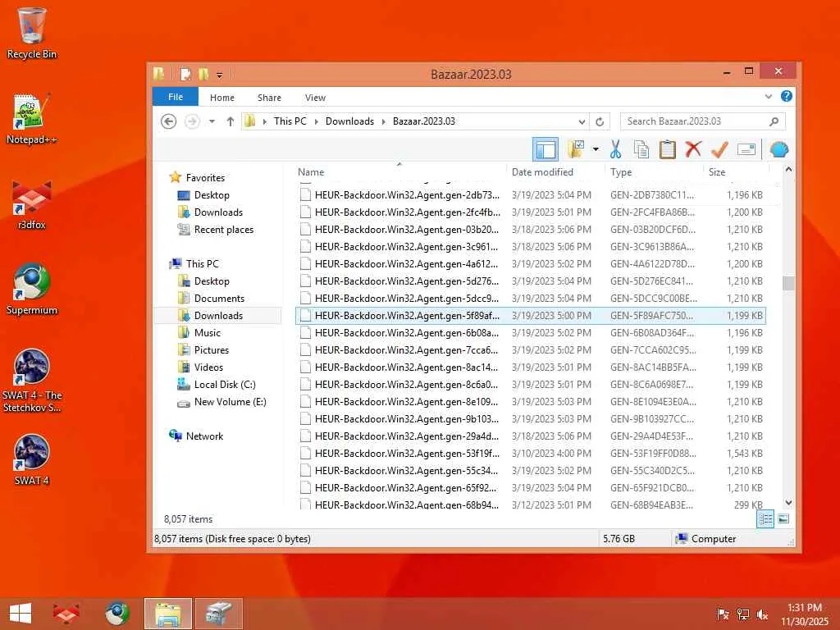Open the folder options toolbar icon

point(576,149)
